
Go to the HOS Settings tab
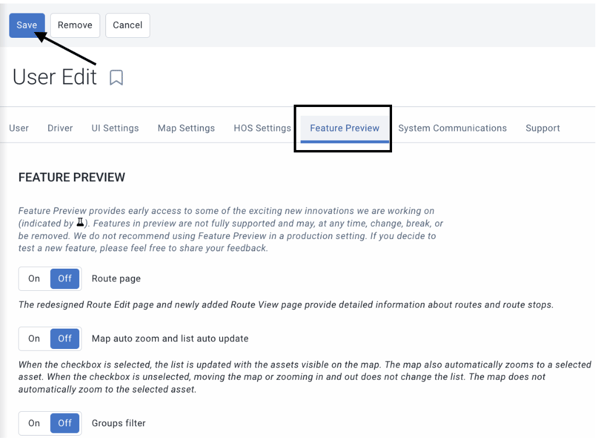[262, 128]
